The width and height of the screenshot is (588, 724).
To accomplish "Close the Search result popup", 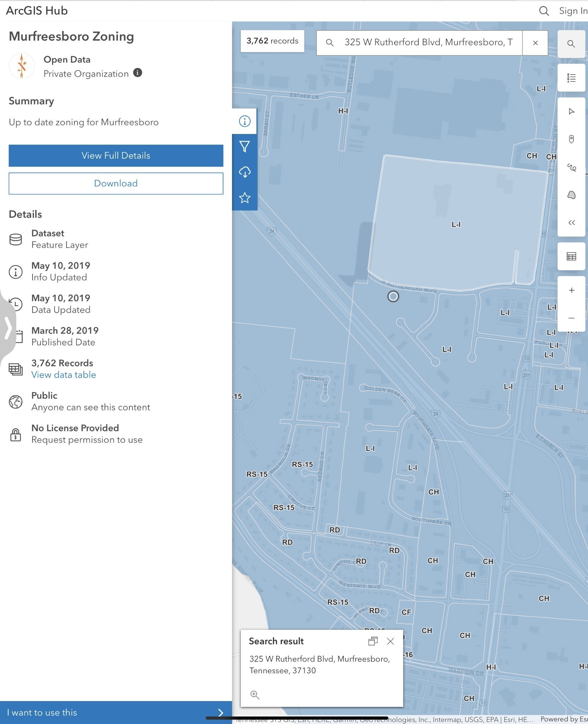I will (390, 641).
